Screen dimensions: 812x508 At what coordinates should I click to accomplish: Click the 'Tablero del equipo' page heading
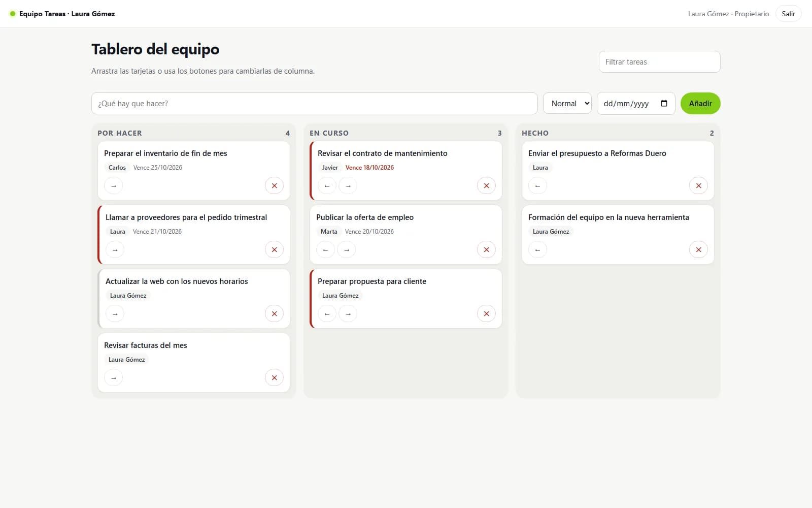click(155, 49)
